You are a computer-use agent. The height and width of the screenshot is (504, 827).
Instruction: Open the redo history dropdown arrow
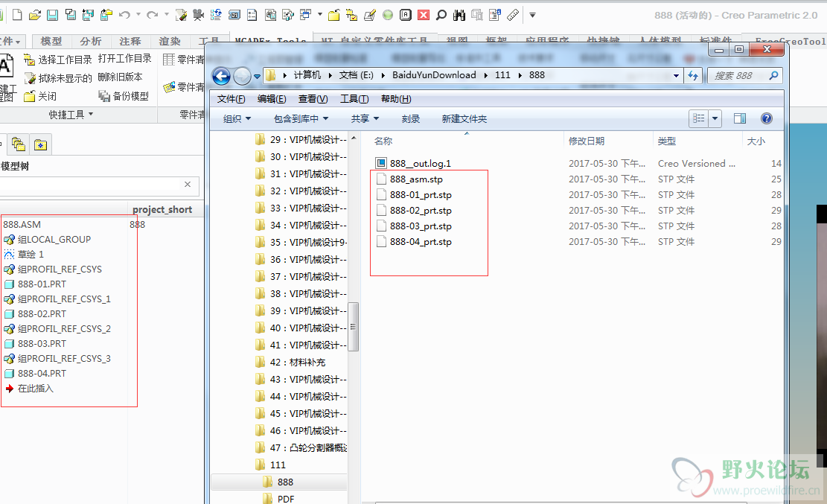click(x=166, y=15)
